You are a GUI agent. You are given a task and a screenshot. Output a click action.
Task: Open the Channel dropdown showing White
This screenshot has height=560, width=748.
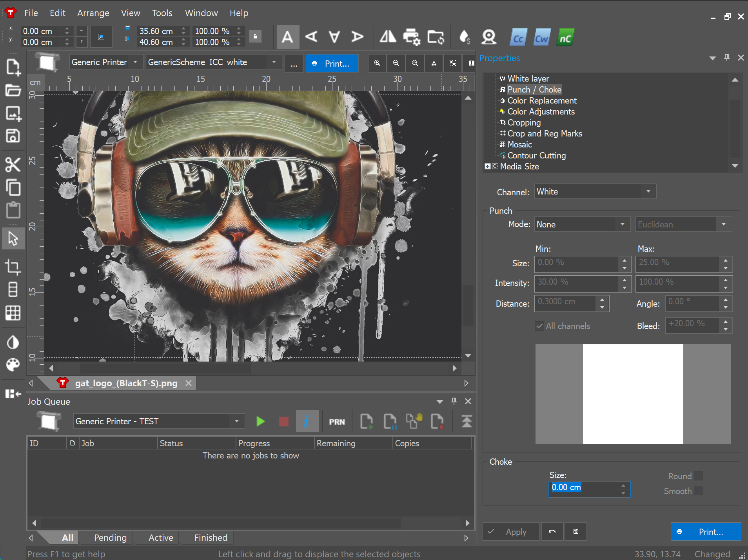(x=595, y=192)
